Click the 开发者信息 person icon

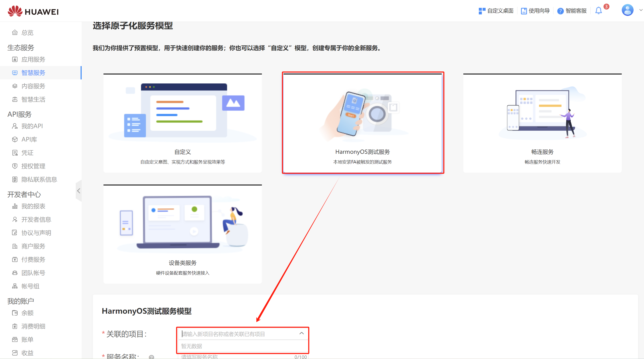click(15, 219)
